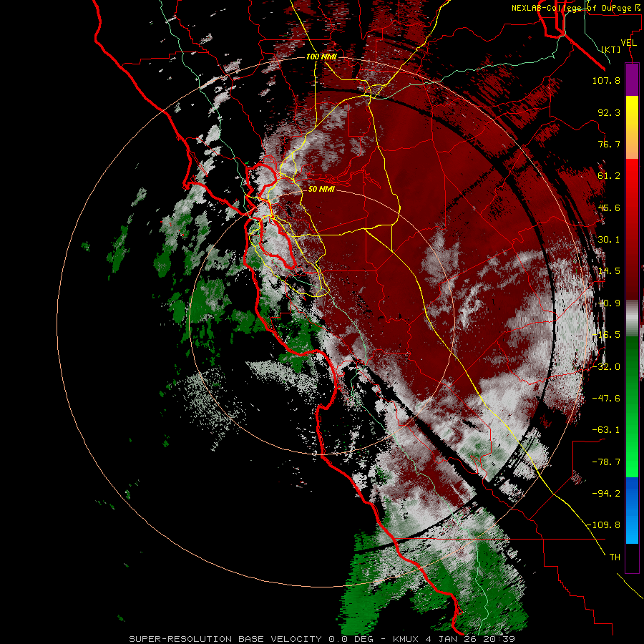Click the 30.1 velocity scale value
The width and height of the screenshot is (644, 644).
tap(609, 240)
